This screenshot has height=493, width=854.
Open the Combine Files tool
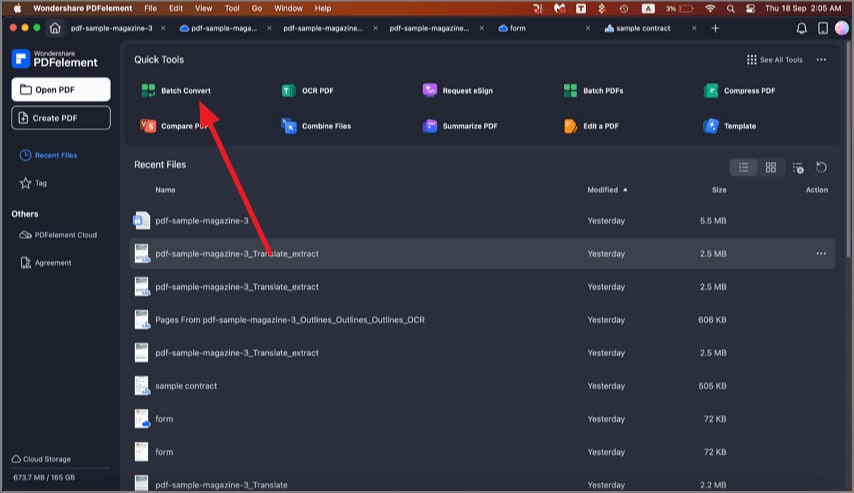(x=316, y=126)
